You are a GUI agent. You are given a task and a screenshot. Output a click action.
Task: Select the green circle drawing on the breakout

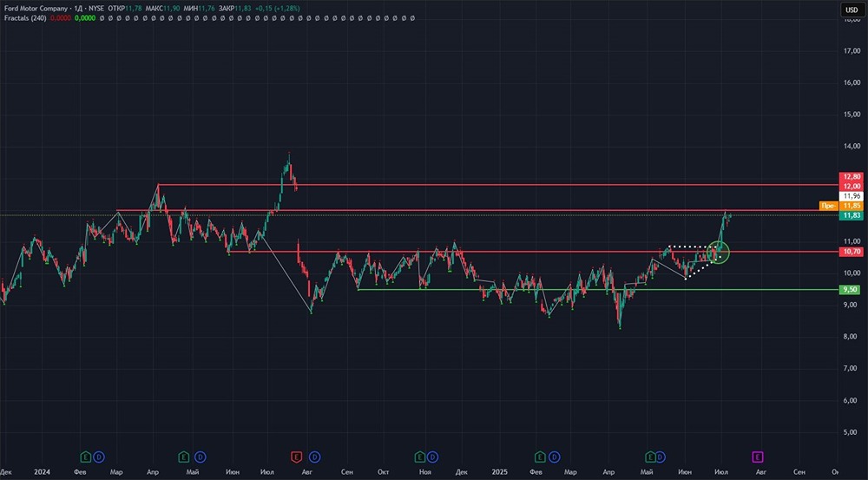click(x=719, y=253)
